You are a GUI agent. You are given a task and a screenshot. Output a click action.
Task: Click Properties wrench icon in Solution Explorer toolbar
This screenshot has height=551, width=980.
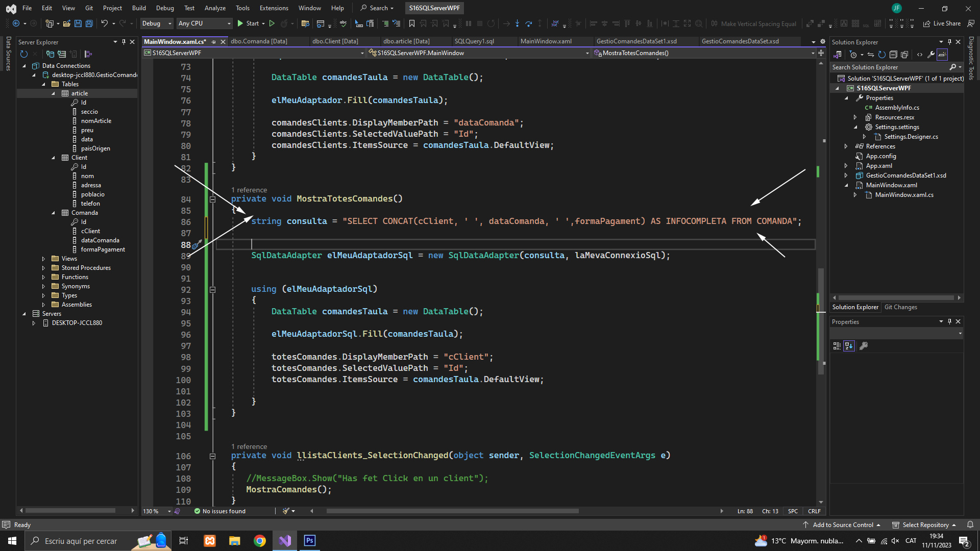pos(931,55)
